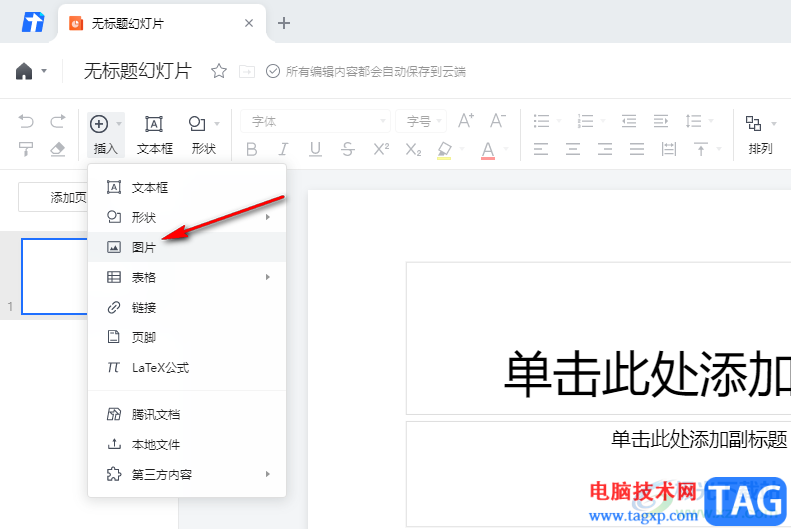Choose Footer from Insert menu
The image size is (791, 529).
point(187,337)
